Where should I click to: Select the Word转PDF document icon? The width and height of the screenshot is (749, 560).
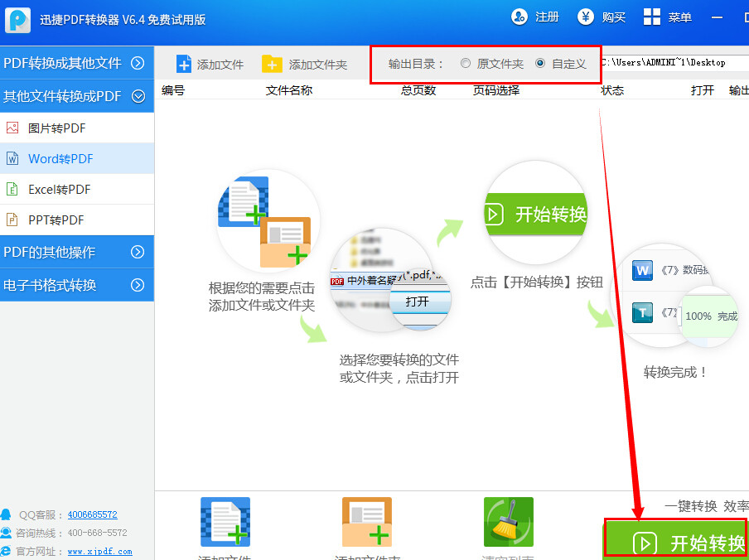(12, 158)
